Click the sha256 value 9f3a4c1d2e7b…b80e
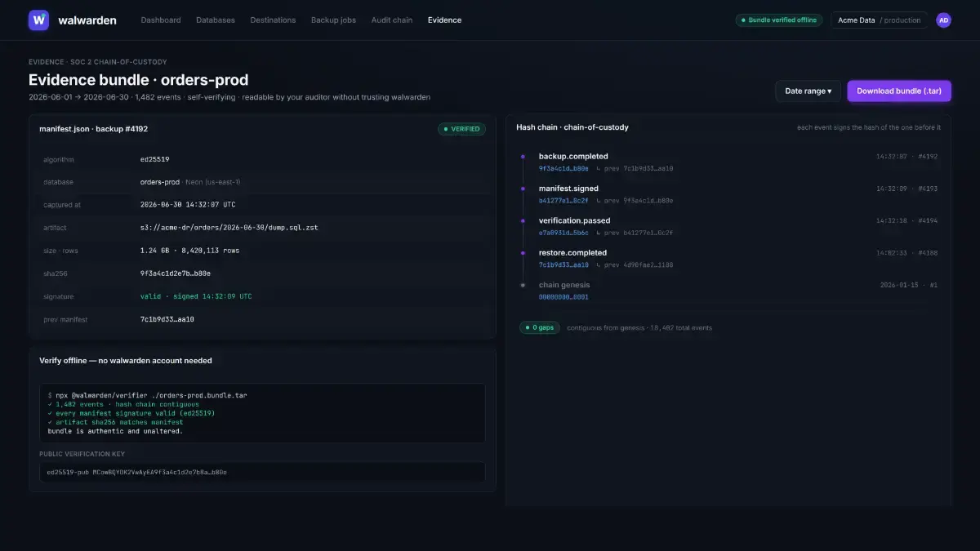Screen dimensions: 980x551 [x=176, y=273]
